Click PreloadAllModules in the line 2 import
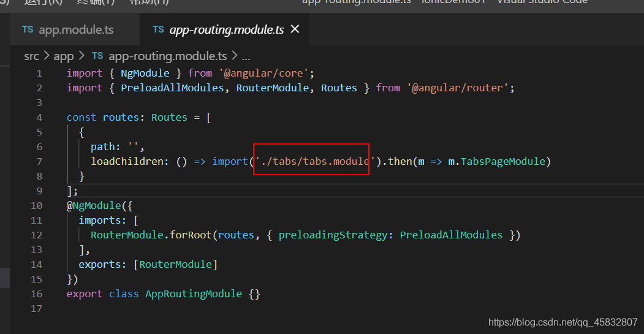The width and height of the screenshot is (644, 334). coord(172,88)
